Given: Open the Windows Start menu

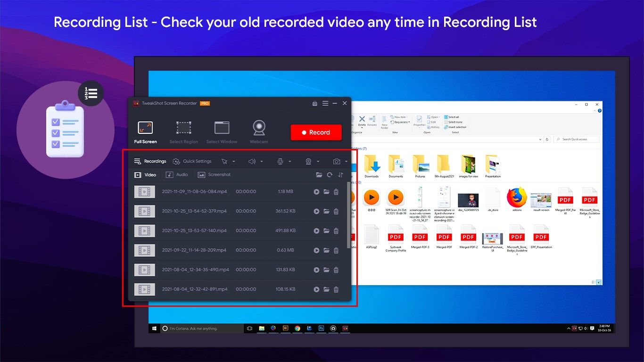Looking at the screenshot, I should [154, 328].
